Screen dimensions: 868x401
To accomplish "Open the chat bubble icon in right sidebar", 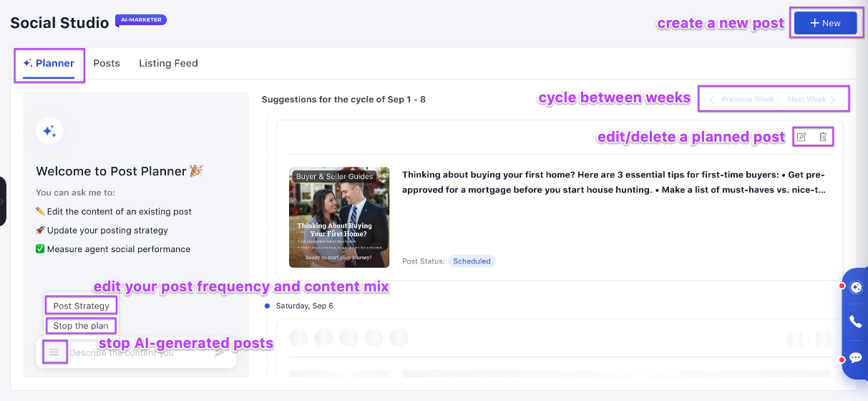I will 855,357.
